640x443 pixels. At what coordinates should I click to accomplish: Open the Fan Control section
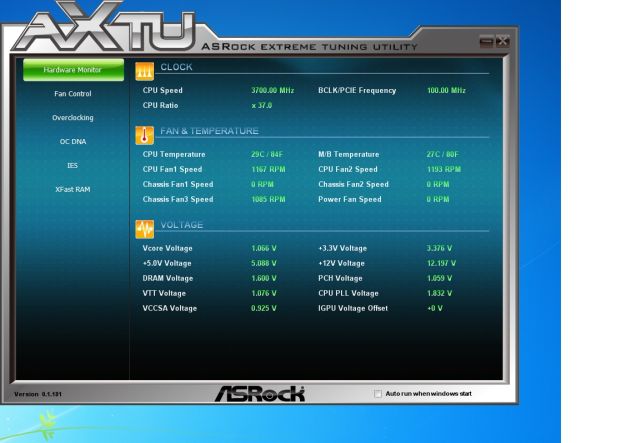tap(73, 93)
